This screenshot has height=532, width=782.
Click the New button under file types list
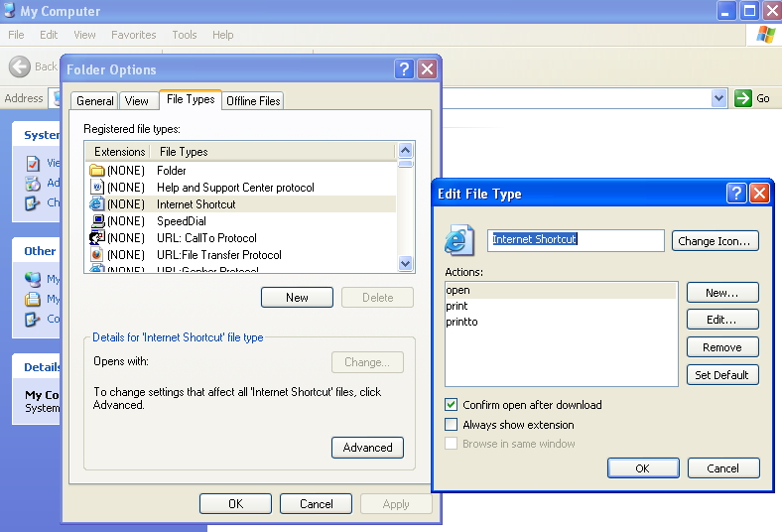coord(297,297)
